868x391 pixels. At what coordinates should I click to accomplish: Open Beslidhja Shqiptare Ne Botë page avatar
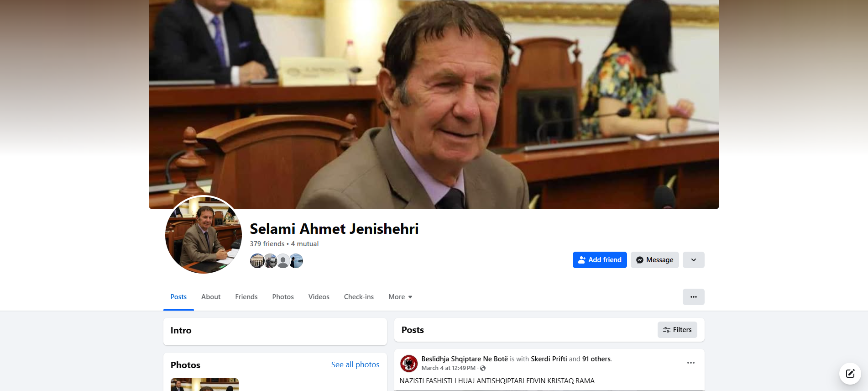coord(409,364)
